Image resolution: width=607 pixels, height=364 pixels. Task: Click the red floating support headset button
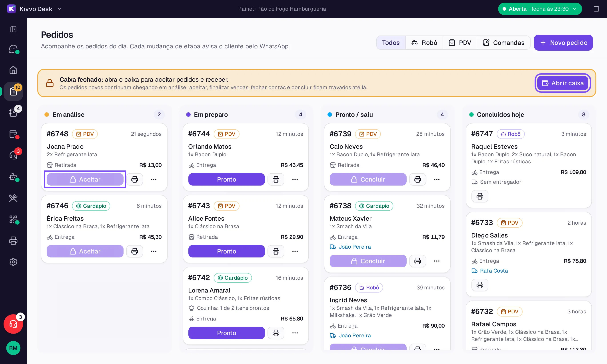[13, 324]
